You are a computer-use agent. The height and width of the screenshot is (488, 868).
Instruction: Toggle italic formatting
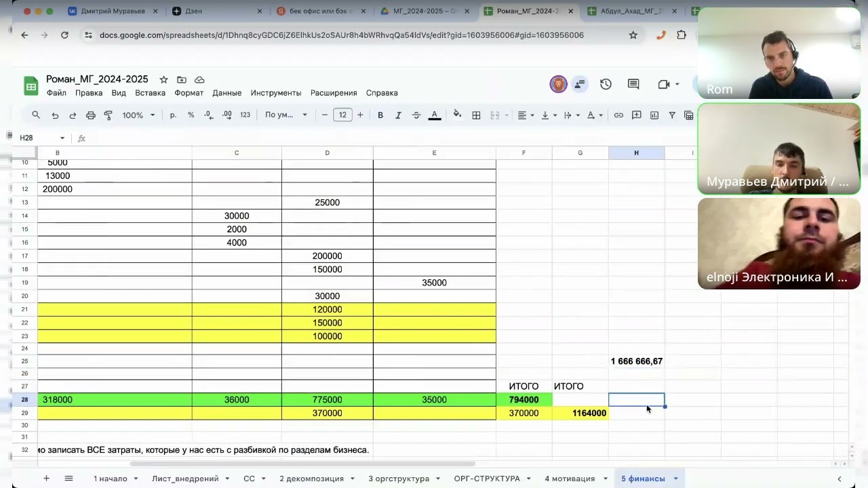(398, 115)
